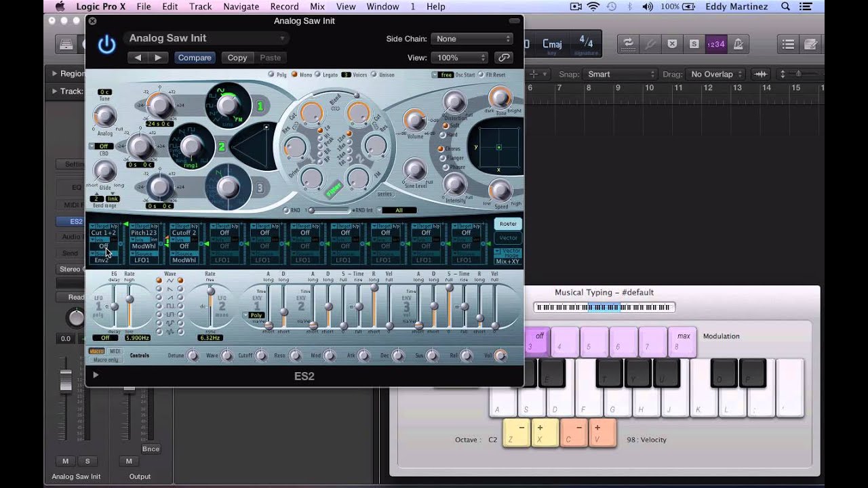
Task: Open the Note Pads icon
Action: 810,44
